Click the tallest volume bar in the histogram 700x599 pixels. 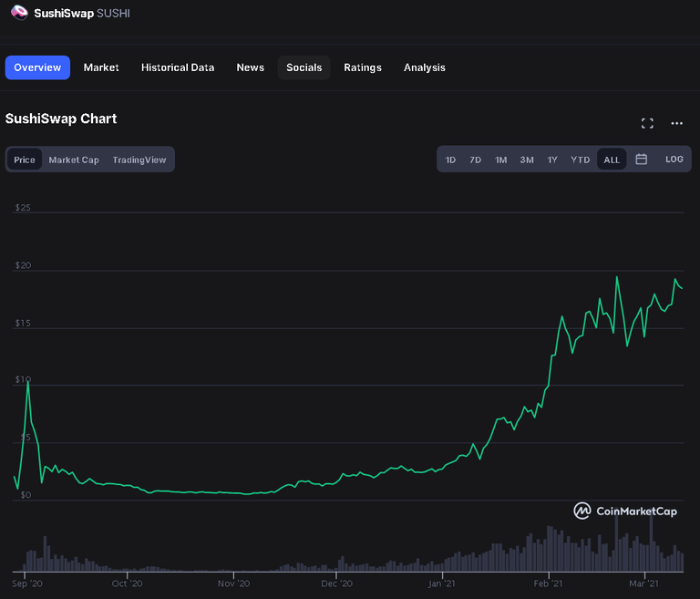[x=617, y=542]
